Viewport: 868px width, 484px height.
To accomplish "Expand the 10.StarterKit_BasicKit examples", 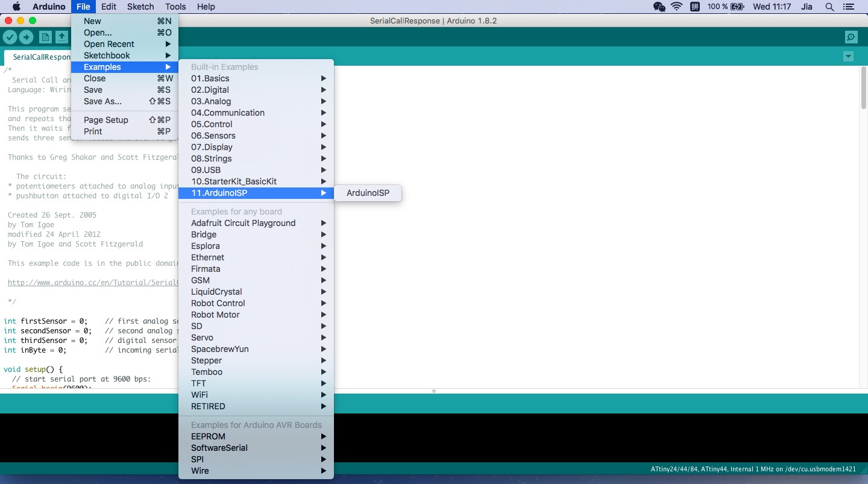I will pos(256,181).
